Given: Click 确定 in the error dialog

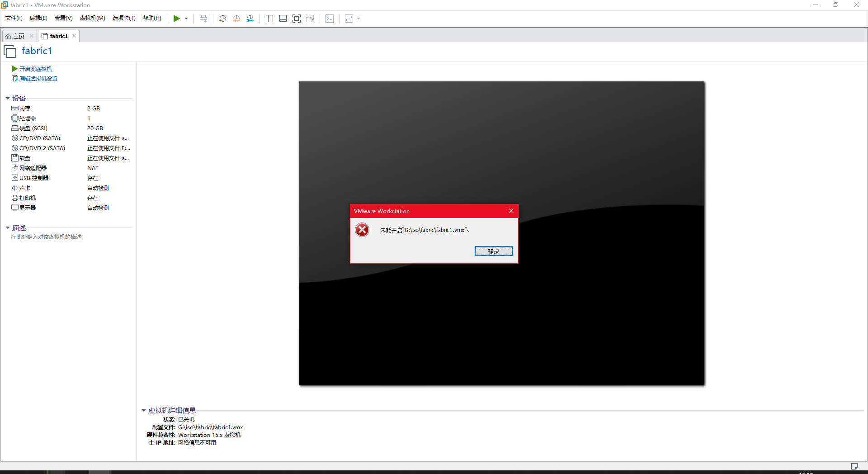Looking at the screenshot, I should (494, 251).
